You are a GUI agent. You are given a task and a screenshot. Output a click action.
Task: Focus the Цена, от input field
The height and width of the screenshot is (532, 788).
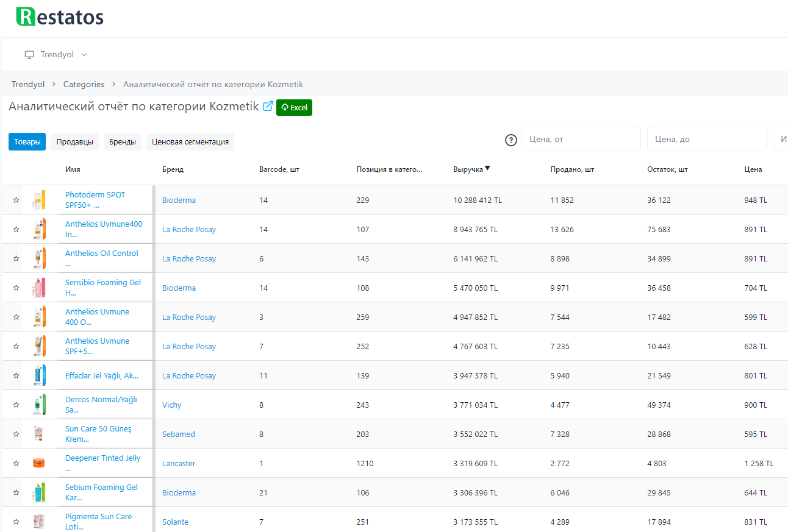[x=581, y=139]
